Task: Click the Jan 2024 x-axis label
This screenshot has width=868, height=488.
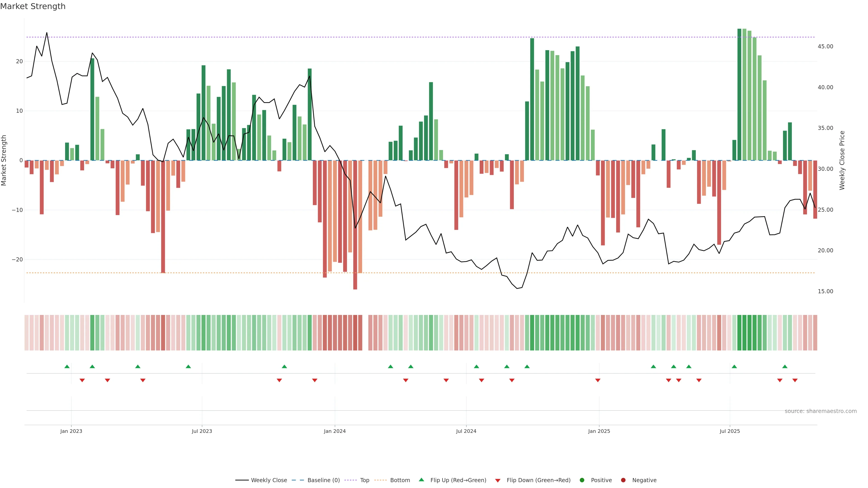Action: click(x=335, y=431)
